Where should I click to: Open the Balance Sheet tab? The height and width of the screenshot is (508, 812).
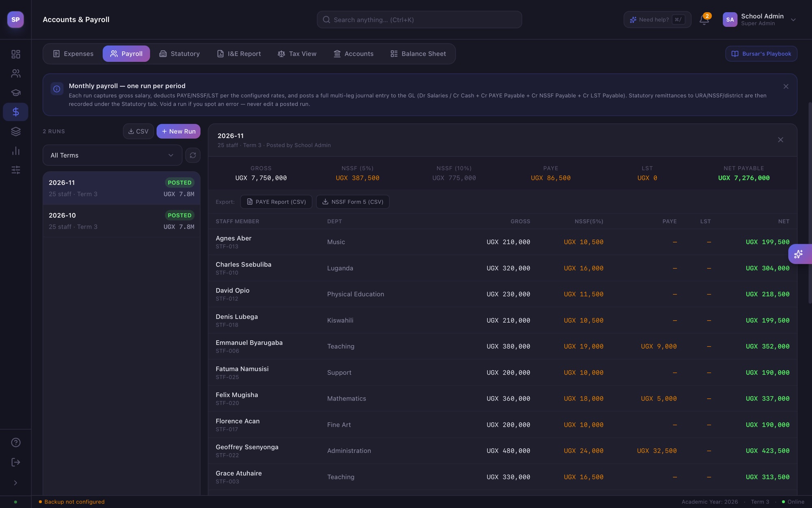(x=418, y=54)
